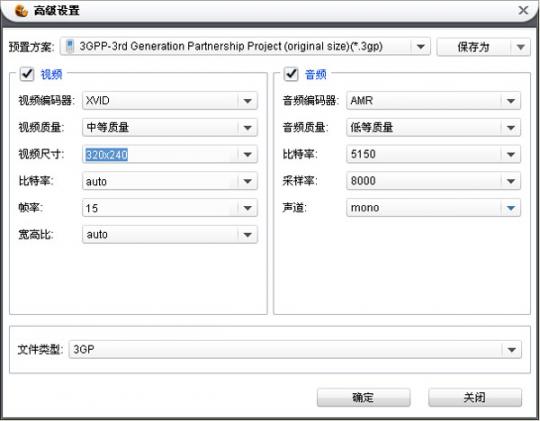
Task: Open the 视频尺寸 dropdown arrow
Action: (x=247, y=155)
